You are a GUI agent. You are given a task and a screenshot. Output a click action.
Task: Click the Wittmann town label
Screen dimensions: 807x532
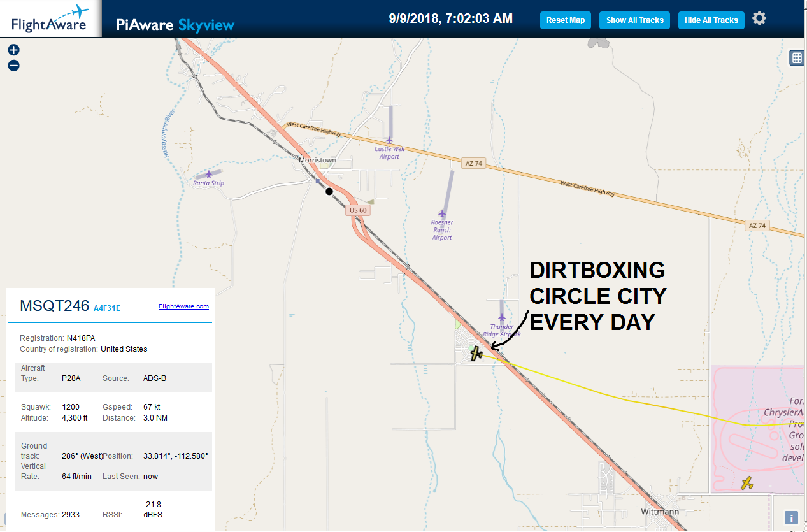tap(659, 512)
